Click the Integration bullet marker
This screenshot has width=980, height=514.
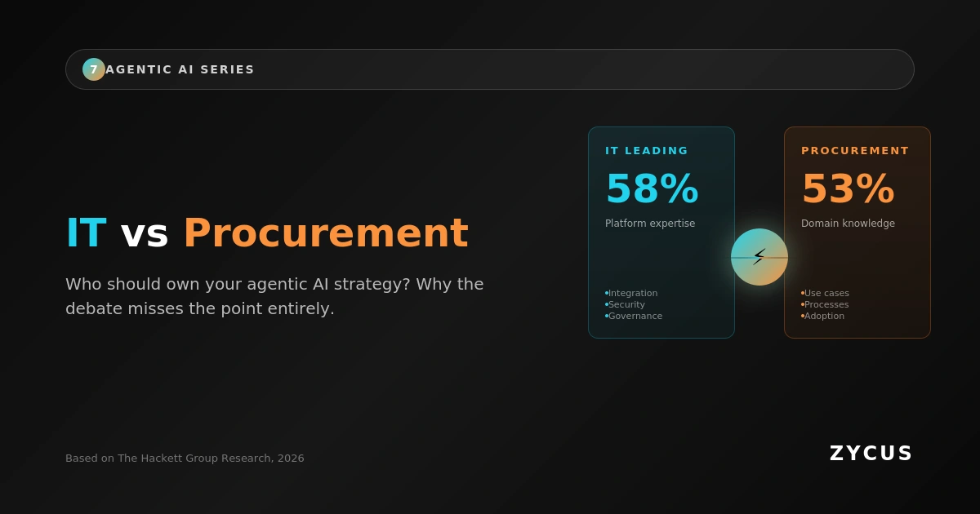(x=605, y=293)
